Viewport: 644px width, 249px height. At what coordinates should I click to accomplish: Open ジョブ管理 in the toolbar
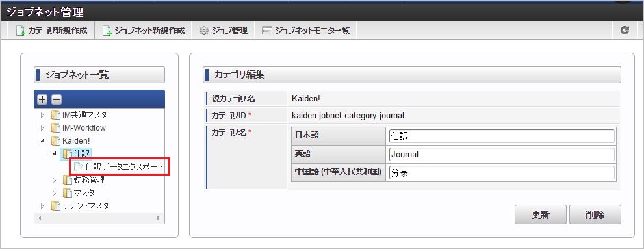[224, 31]
